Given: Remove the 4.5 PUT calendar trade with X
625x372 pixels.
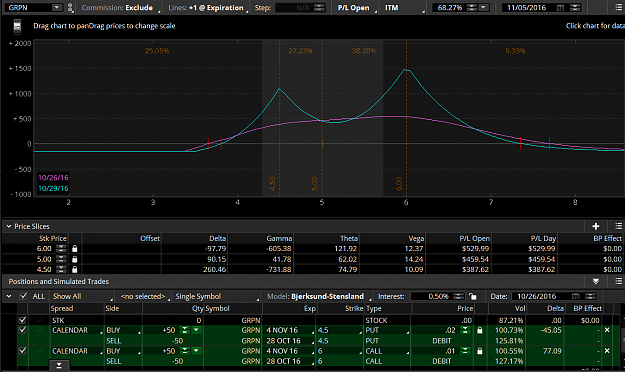Looking at the screenshot, I should [607, 330].
